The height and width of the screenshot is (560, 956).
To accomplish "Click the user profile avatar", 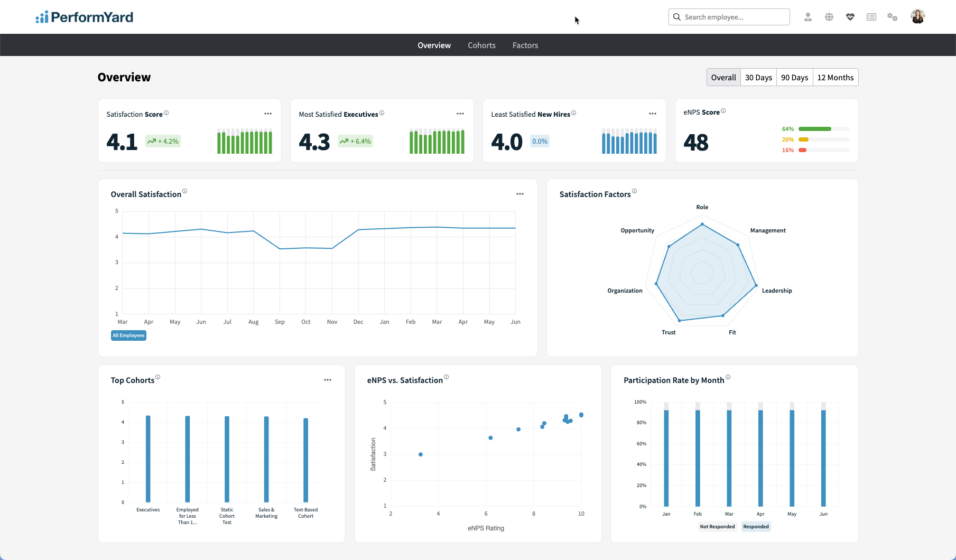I will (x=917, y=17).
